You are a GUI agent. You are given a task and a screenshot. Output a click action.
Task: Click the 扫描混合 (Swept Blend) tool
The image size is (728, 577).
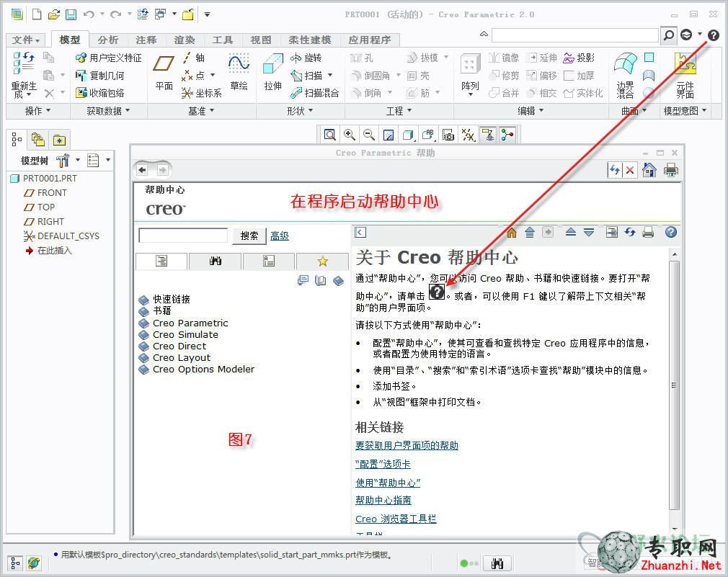[x=315, y=93]
